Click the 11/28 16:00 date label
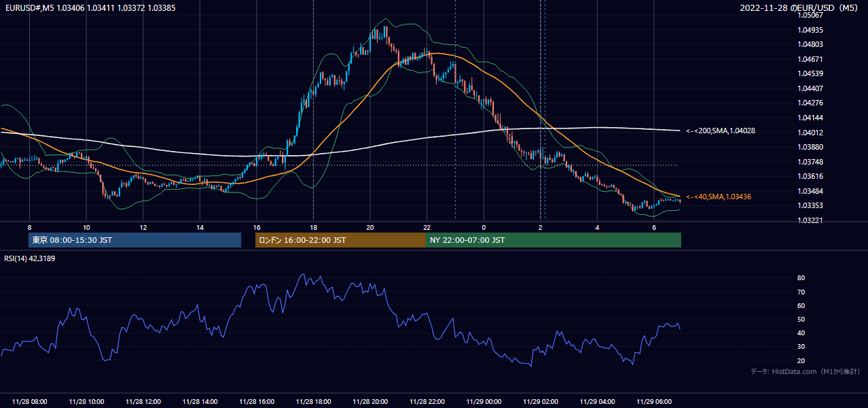Viewport: 868px width, 408px height. coord(257,402)
